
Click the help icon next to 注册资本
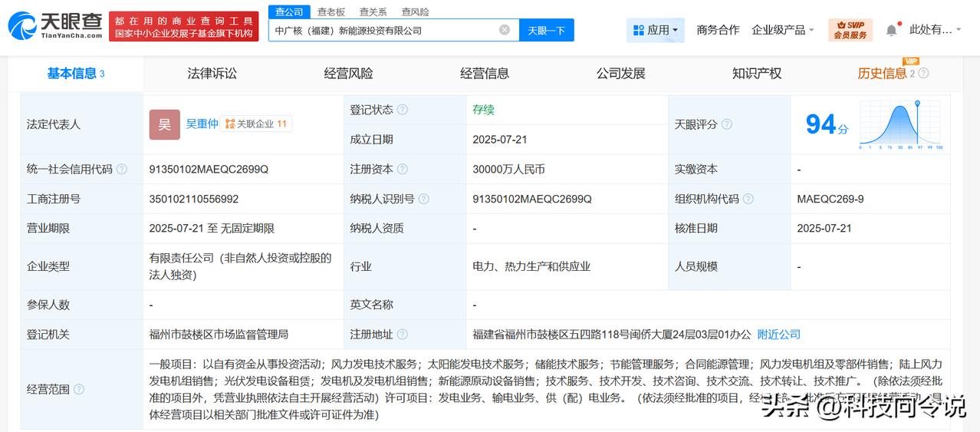(x=403, y=169)
